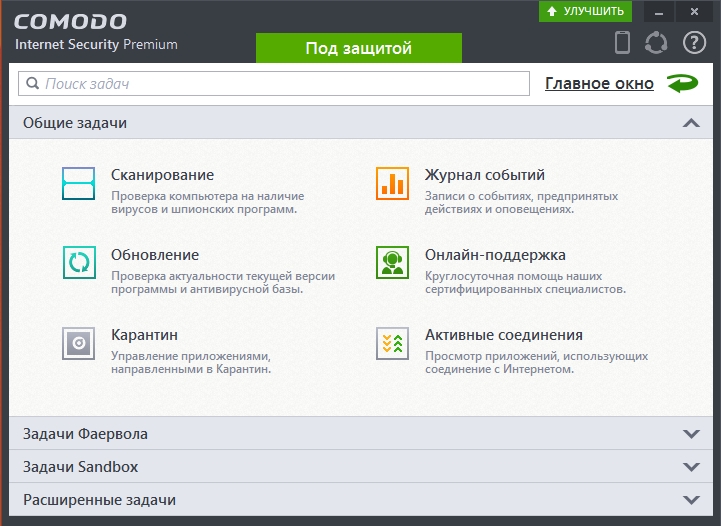Open help via question mark icon
Viewport: 721px width, 526px height.
click(x=694, y=43)
